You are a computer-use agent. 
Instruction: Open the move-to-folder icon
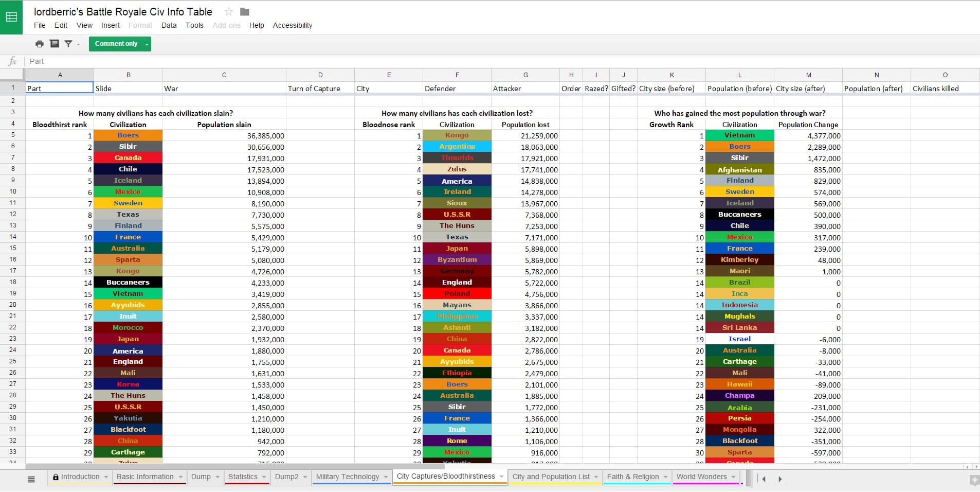click(245, 11)
